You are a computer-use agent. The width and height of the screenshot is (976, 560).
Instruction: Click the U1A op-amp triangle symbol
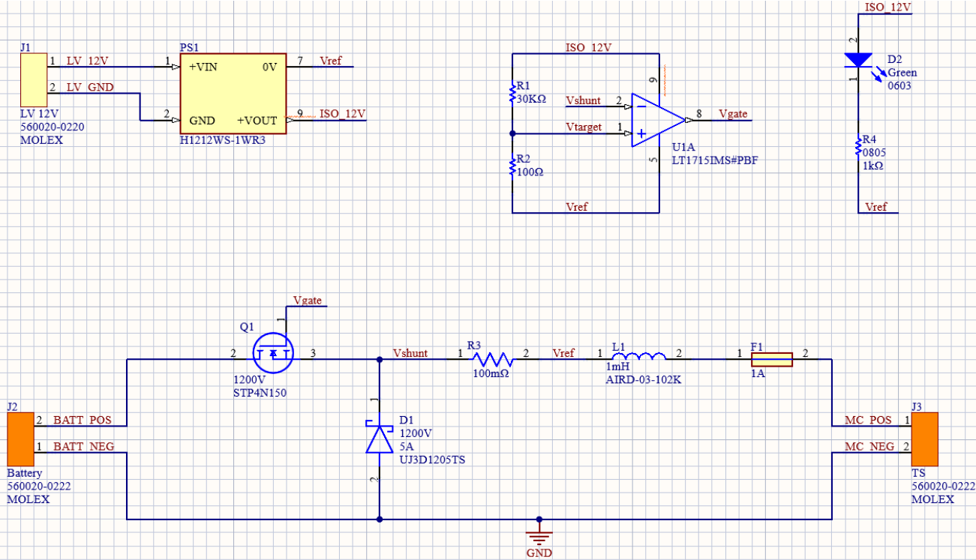[659, 120]
